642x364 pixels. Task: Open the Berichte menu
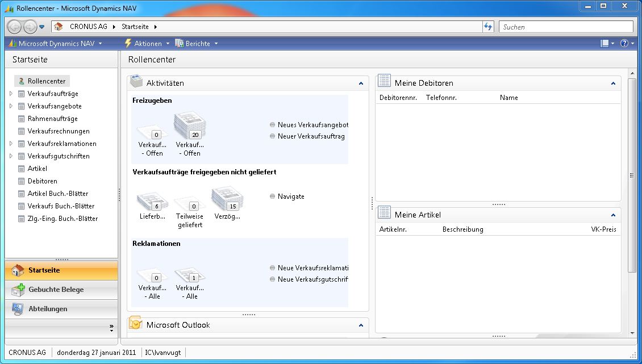197,43
